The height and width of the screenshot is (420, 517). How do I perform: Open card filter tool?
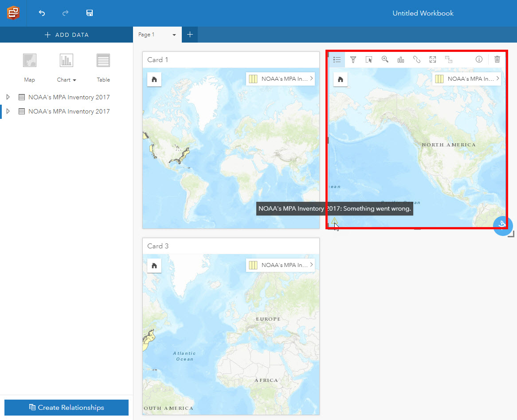click(x=353, y=60)
